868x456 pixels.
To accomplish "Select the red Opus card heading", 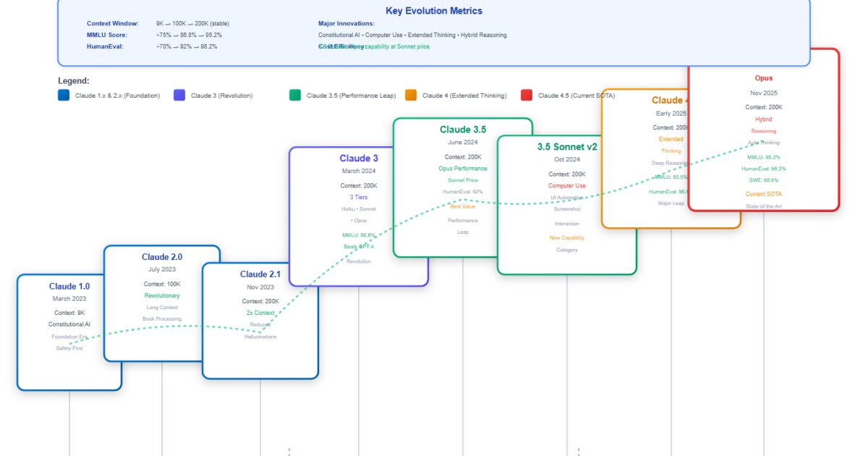I will pyautogui.click(x=764, y=78).
